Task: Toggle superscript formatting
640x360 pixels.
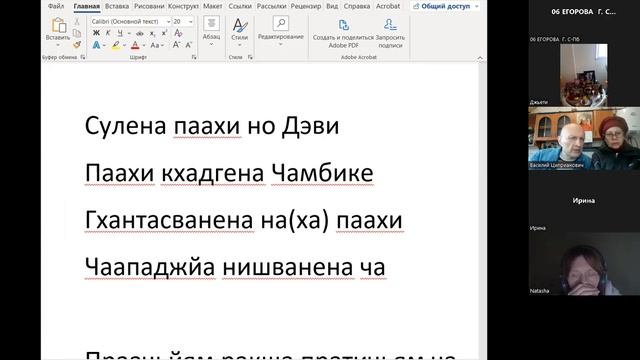Action: (164, 33)
